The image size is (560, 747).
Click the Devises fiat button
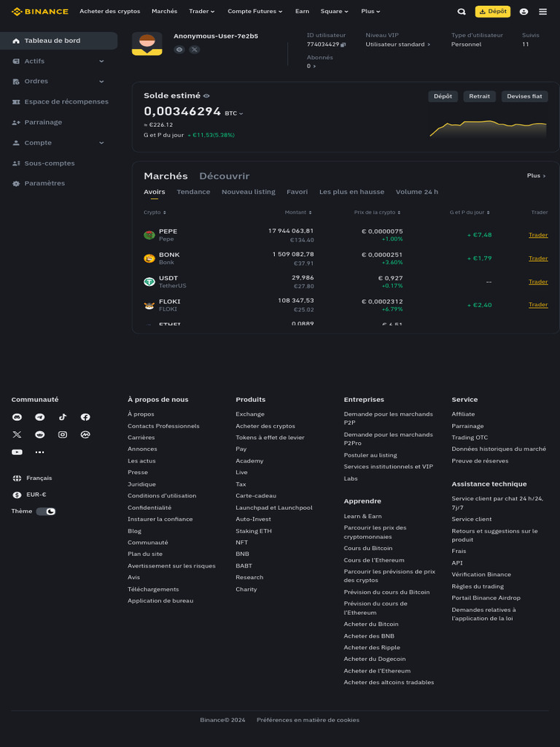[x=524, y=97]
